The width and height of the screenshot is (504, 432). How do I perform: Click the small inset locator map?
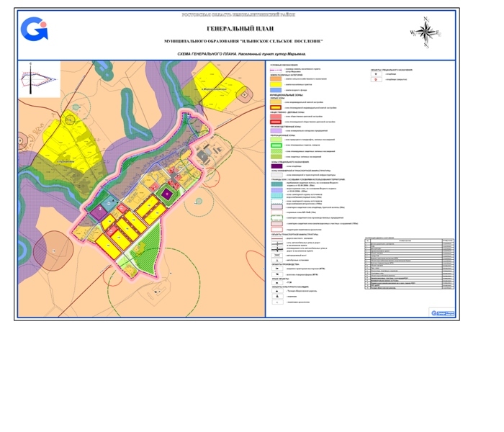40,79
